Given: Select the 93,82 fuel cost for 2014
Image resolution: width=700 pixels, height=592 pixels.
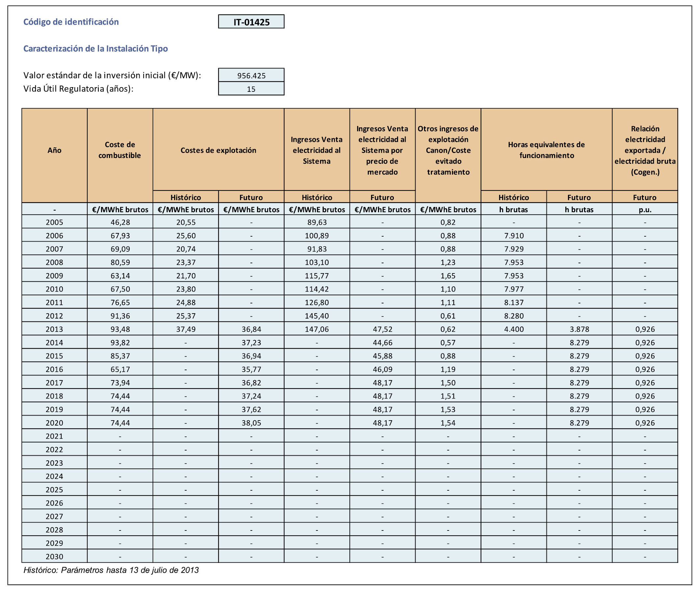Looking at the screenshot, I should [120, 343].
